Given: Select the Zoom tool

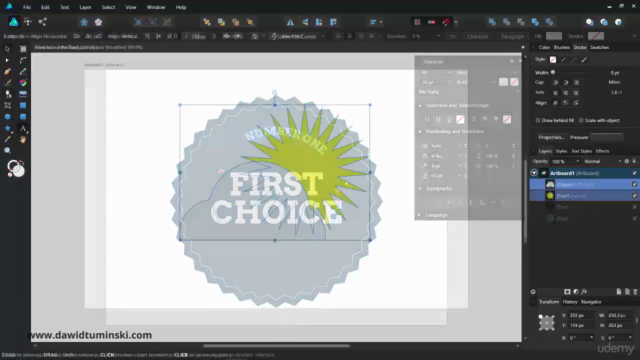Looking at the screenshot, I should coord(7,151).
